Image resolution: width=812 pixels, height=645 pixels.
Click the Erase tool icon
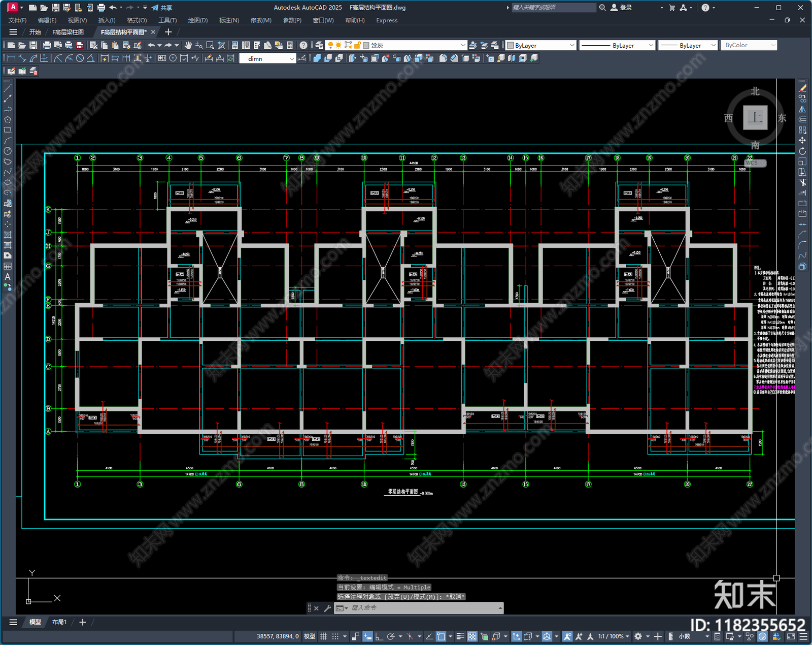(x=802, y=88)
